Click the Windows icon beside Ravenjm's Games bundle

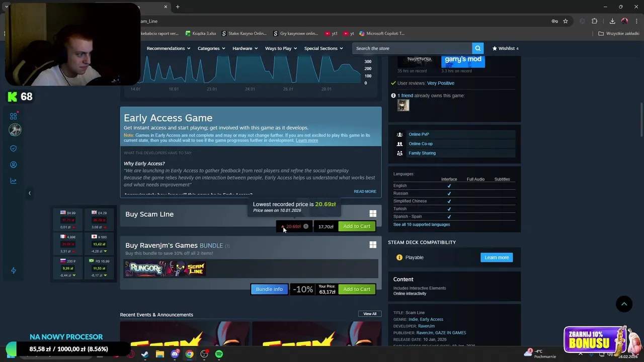[x=373, y=245]
